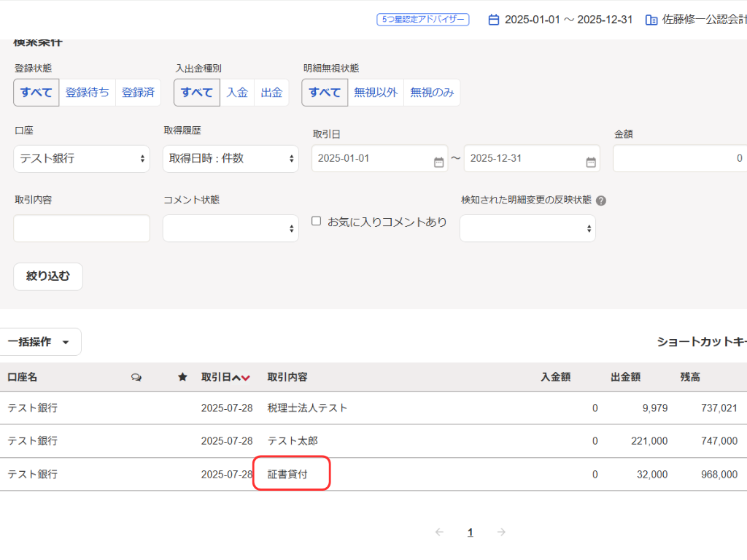Open the 取得履歴 dropdown
This screenshot has height=560, width=747.
(231, 158)
